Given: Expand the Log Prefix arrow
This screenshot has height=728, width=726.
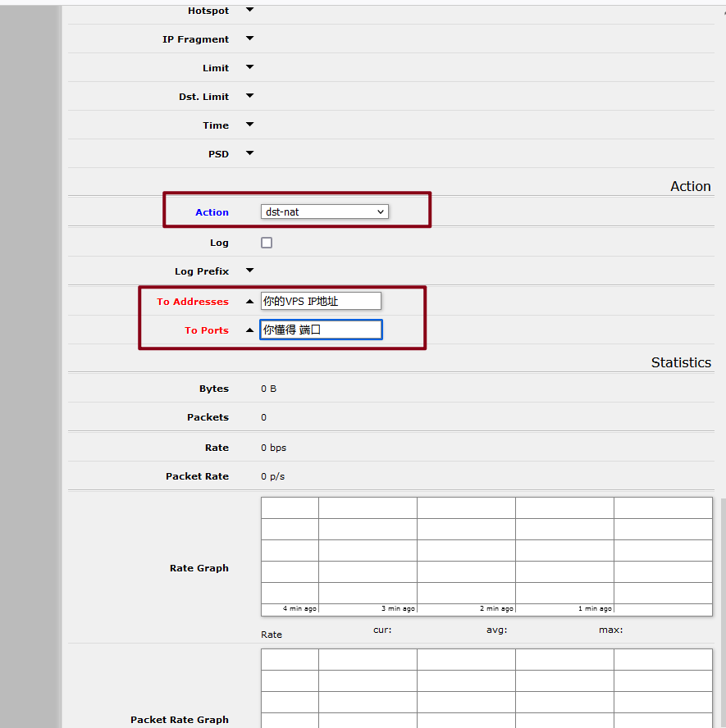Looking at the screenshot, I should point(250,271).
